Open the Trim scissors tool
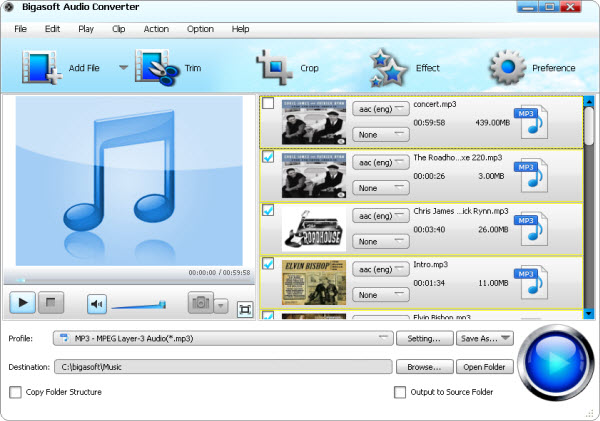600x421 pixels. coord(157,68)
